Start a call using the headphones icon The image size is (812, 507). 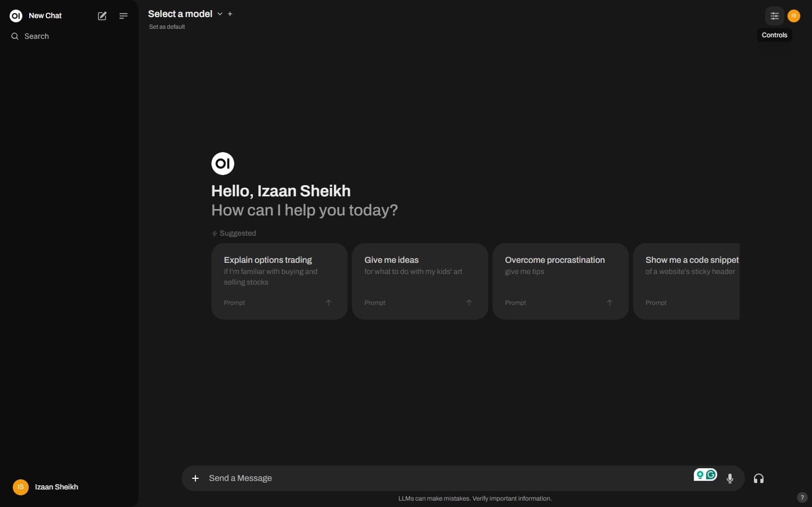click(x=759, y=478)
